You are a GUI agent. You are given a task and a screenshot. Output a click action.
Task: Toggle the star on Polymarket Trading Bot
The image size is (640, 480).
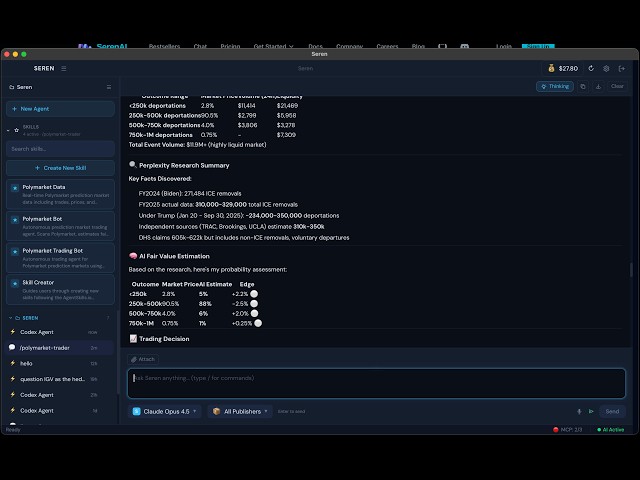click(15, 251)
